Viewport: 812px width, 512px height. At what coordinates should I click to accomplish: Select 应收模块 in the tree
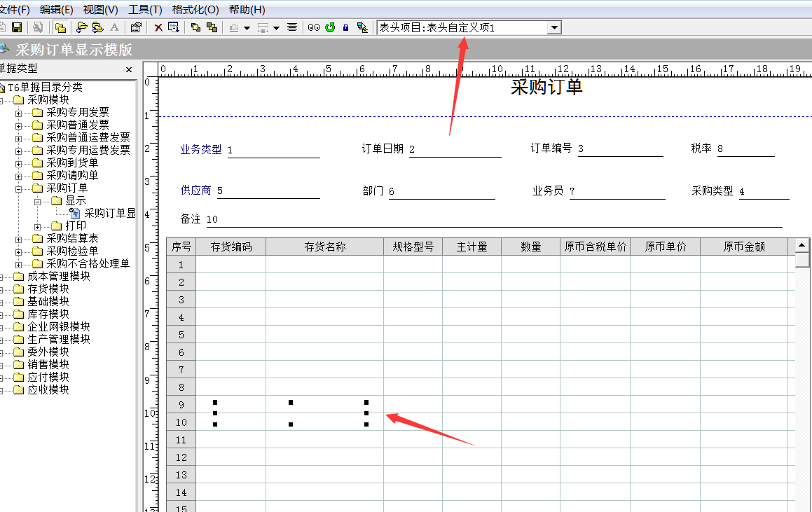tap(48, 390)
